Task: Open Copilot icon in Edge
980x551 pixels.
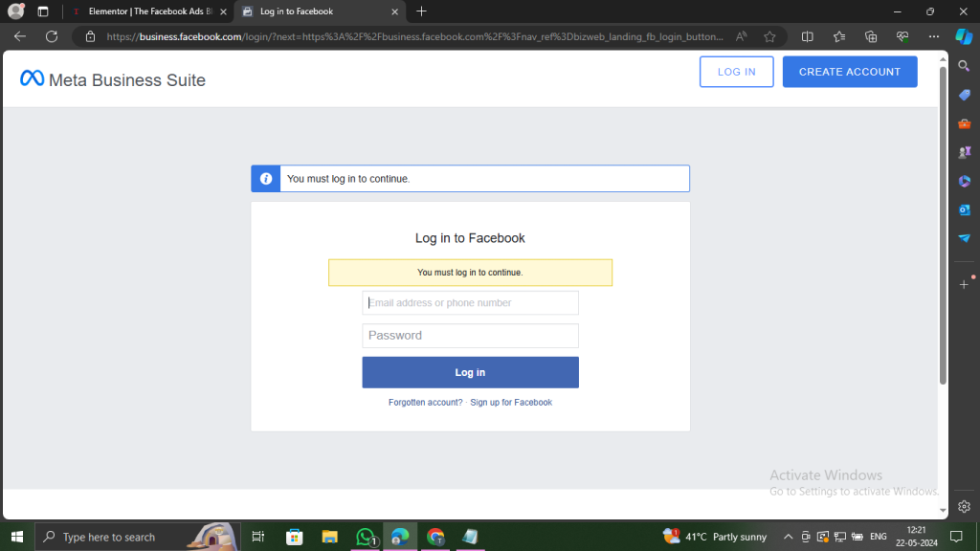Action: click(x=964, y=36)
